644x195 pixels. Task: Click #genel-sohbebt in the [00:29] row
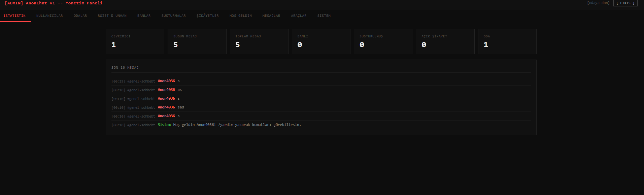141,81
